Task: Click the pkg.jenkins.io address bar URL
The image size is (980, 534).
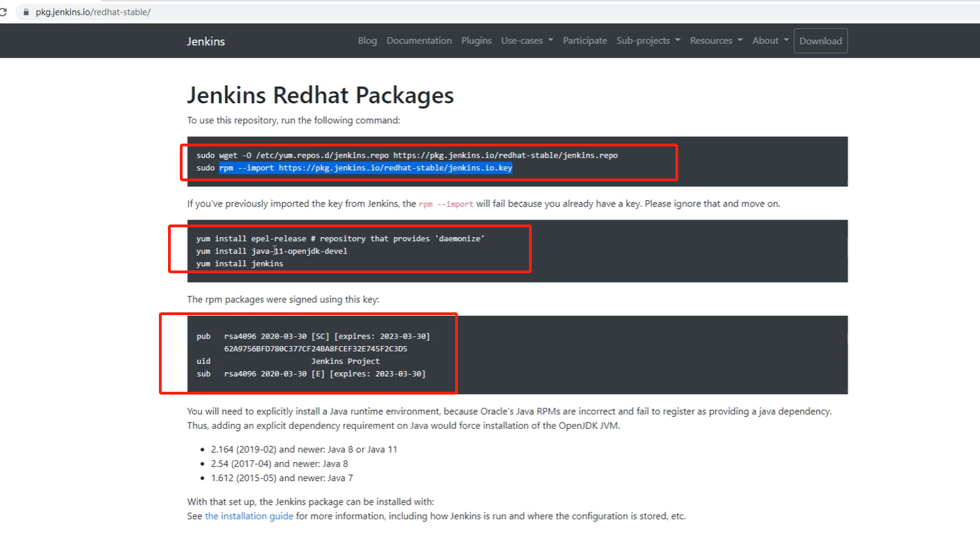Action: tap(93, 12)
